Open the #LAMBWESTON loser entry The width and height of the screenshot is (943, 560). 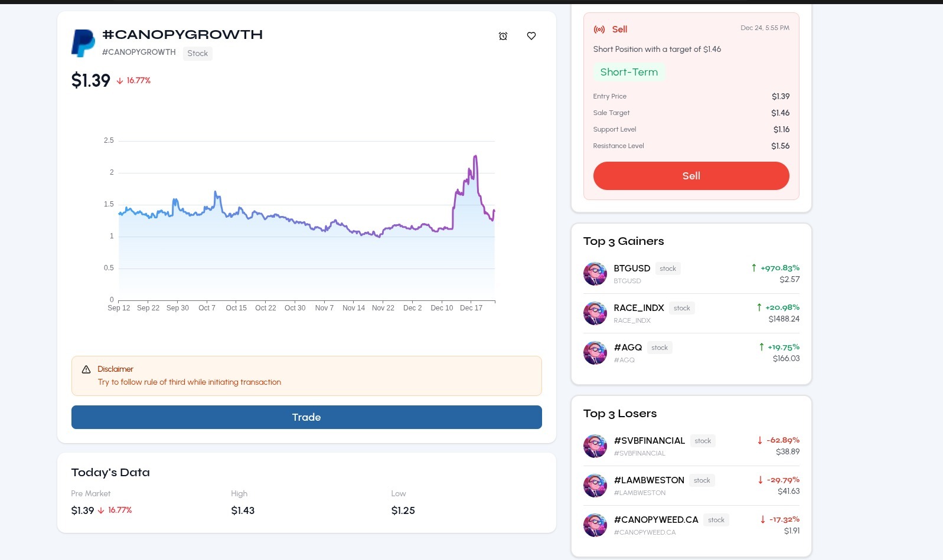(x=649, y=480)
